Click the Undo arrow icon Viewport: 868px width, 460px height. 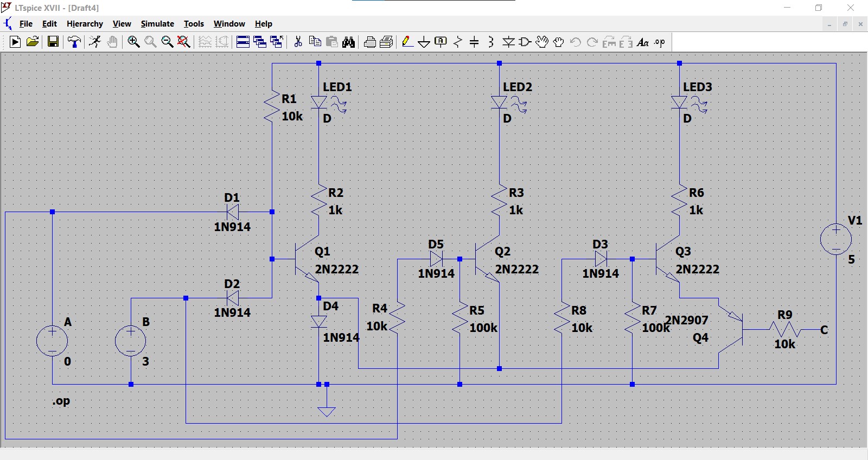tap(576, 42)
